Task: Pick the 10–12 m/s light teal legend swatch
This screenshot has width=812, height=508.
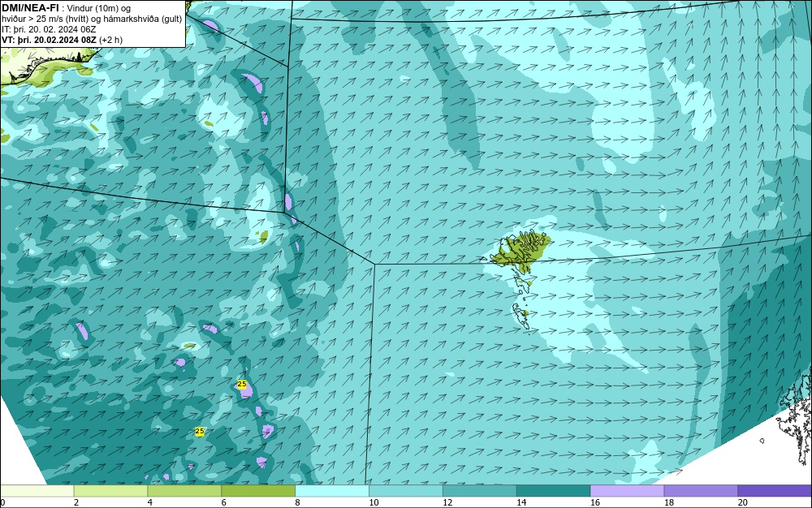Action: tap(405, 490)
